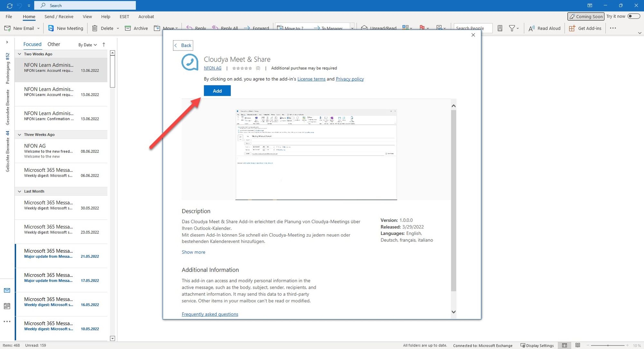644x349 pixels.
Task: Switch to the Other inbox tab
Action: pos(54,44)
